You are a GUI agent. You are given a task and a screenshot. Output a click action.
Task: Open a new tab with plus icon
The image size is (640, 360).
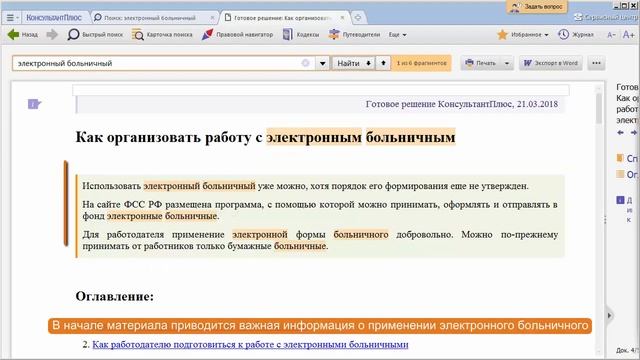358,18
